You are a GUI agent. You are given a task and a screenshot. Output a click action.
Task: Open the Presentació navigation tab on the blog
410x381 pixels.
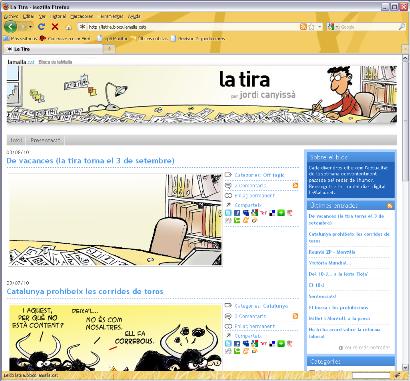46,140
